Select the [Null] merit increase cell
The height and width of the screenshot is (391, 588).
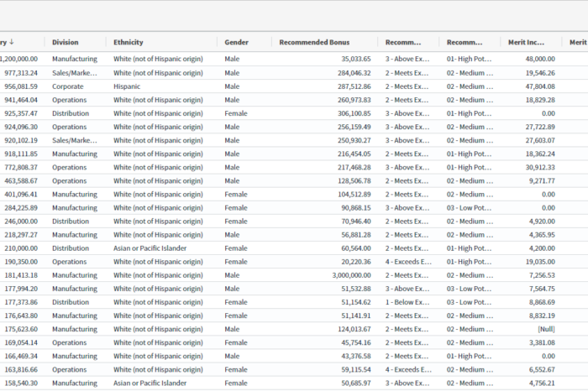pyautogui.click(x=543, y=329)
